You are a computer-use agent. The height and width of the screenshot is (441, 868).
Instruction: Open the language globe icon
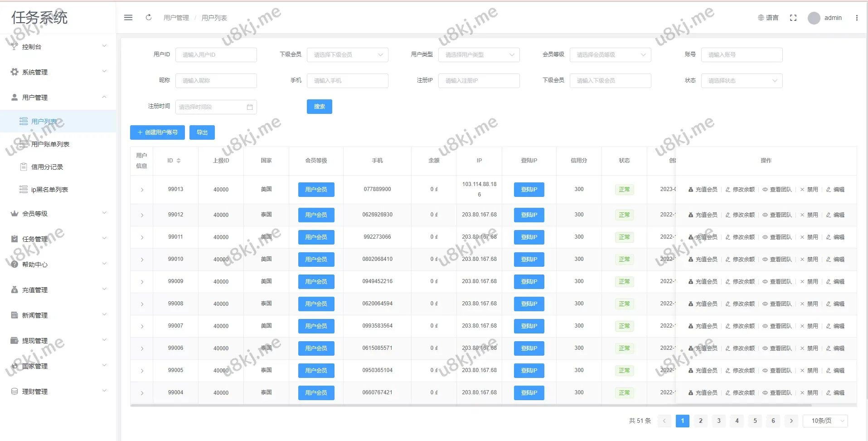(761, 18)
